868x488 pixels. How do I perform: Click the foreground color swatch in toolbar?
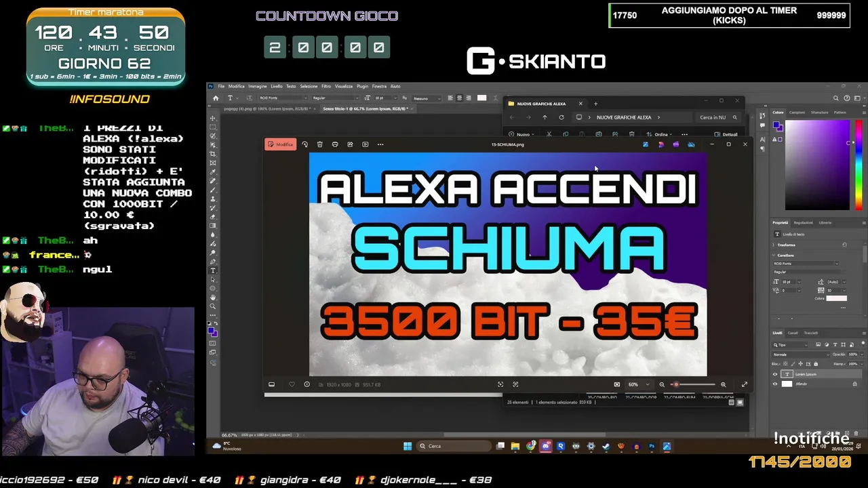coord(212,330)
